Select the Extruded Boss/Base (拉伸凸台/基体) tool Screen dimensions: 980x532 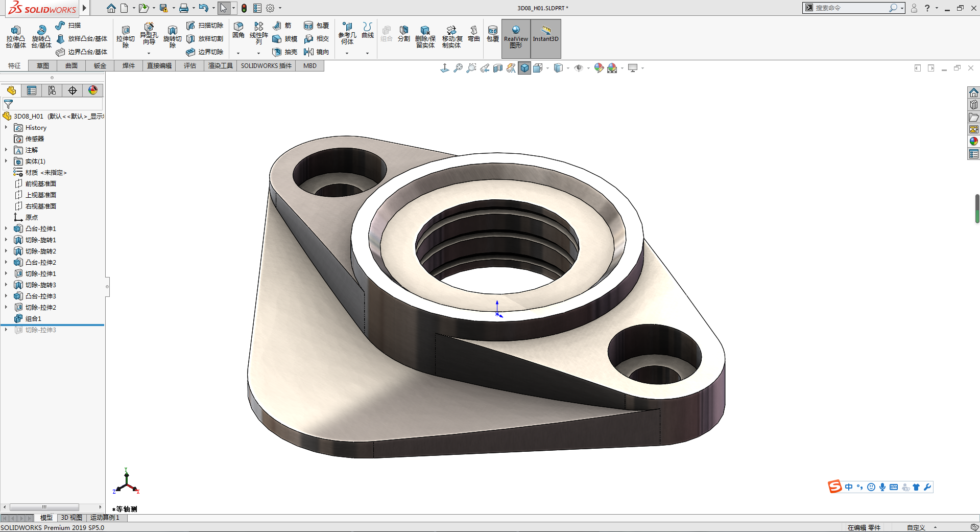[16, 37]
